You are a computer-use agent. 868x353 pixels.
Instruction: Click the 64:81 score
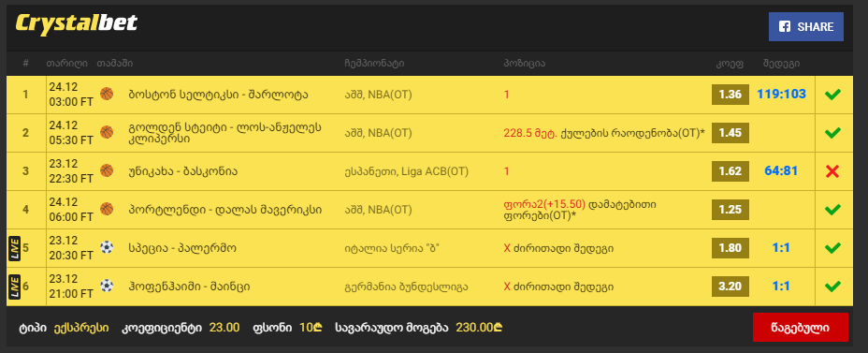(x=781, y=170)
